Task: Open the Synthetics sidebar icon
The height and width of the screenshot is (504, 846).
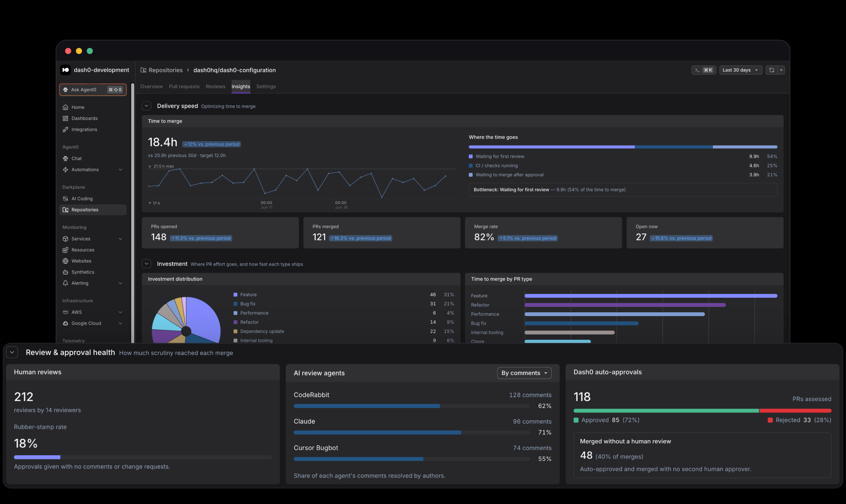Action: point(65,272)
